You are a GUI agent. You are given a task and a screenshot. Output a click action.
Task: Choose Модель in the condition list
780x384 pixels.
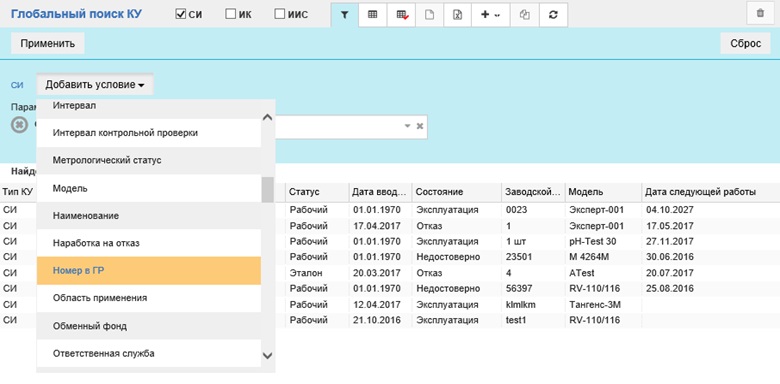149,189
